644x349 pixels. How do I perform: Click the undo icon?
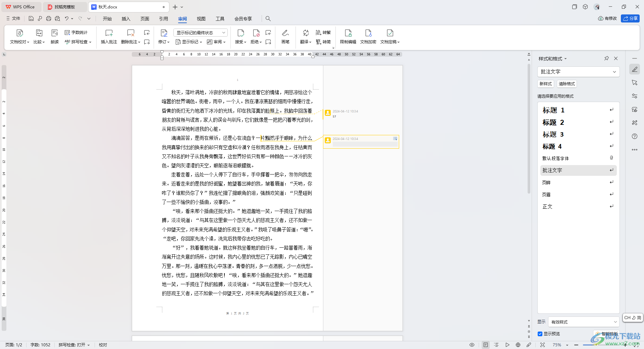click(x=67, y=19)
